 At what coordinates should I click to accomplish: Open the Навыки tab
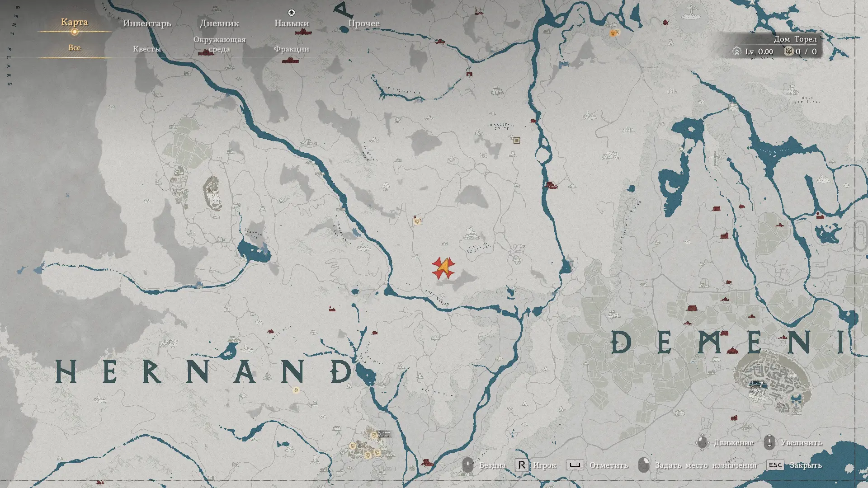tap(292, 23)
